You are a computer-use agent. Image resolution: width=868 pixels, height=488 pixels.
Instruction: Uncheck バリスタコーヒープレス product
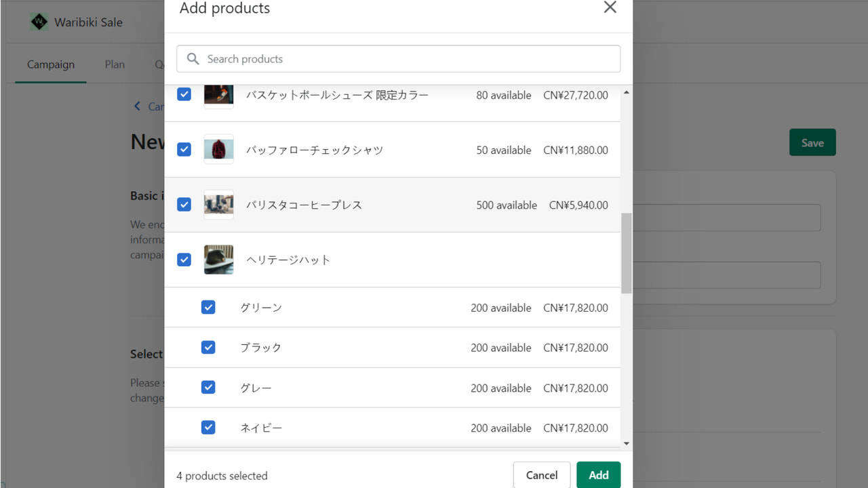click(184, 205)
